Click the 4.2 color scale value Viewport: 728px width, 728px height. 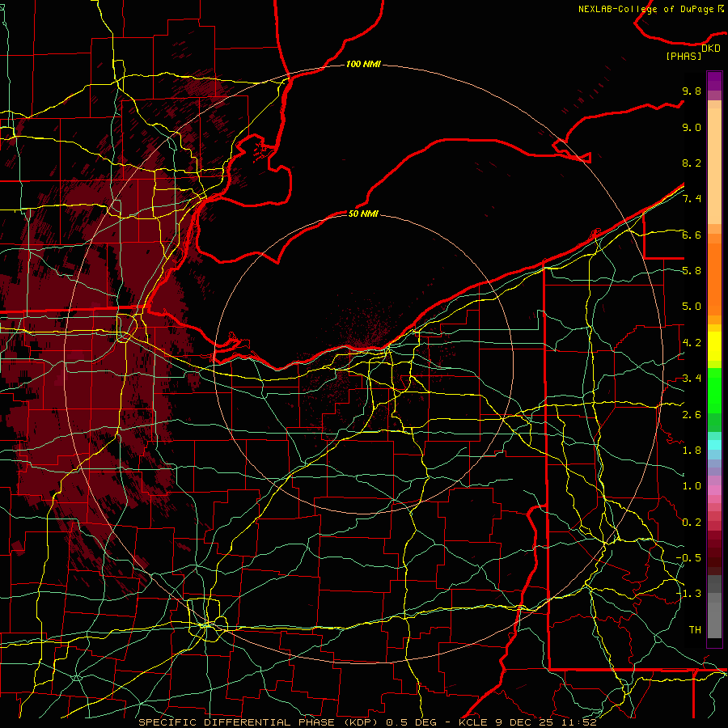coord(692,343)
